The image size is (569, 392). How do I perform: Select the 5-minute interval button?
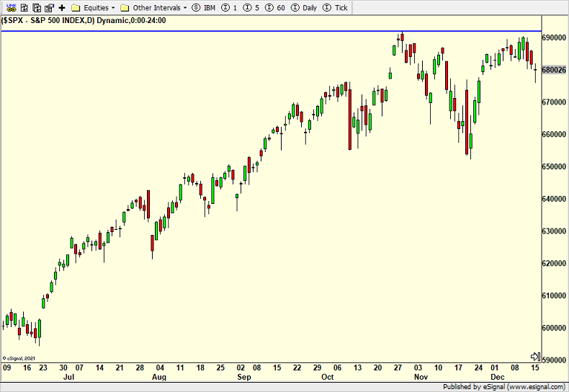pyautogui.click(x=251, y=8)
